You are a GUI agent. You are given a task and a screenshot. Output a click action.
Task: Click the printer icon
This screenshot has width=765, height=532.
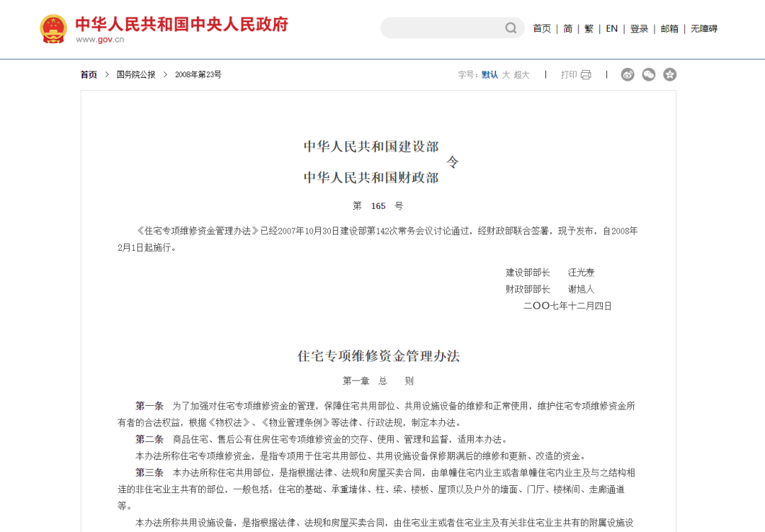point(586,74)
